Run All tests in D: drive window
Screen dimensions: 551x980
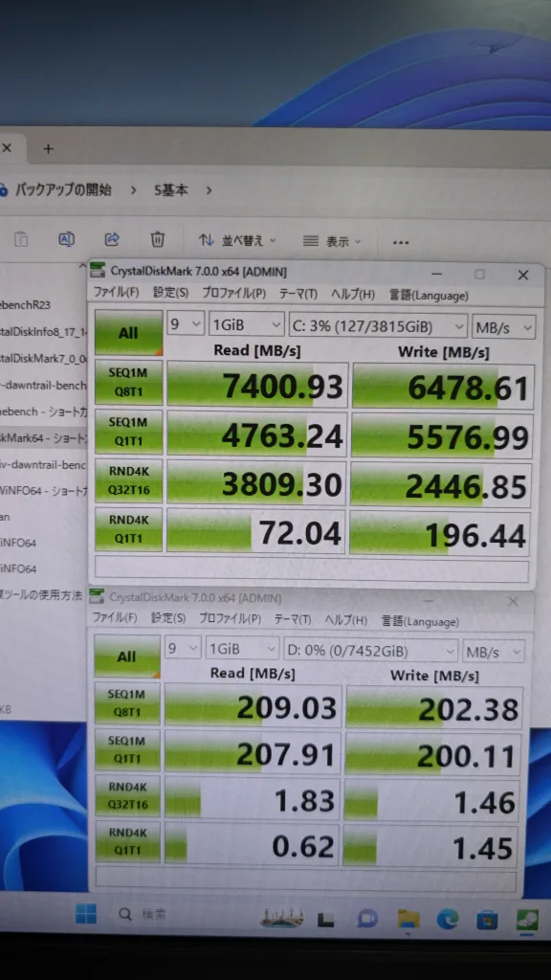[x=127, y=657]
